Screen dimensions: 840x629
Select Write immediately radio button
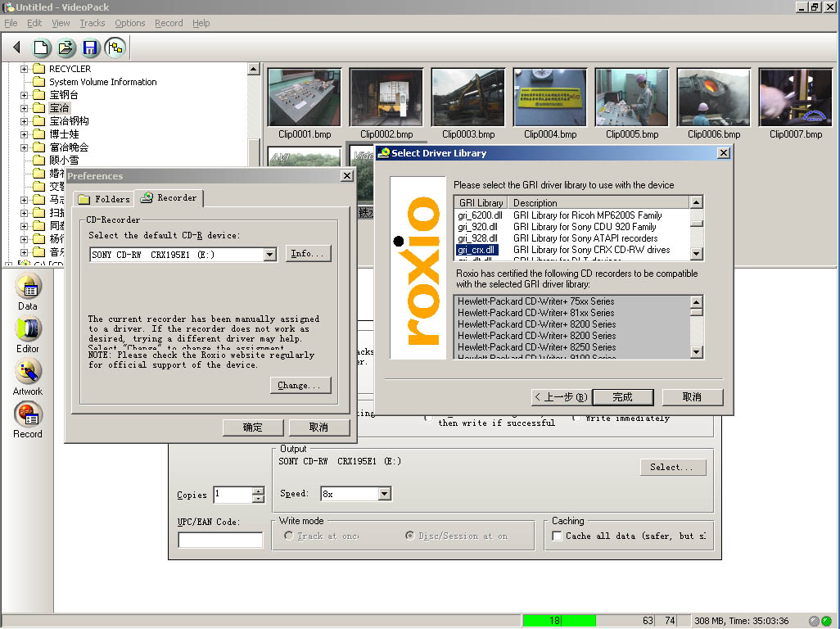click(x=576, y=418)
